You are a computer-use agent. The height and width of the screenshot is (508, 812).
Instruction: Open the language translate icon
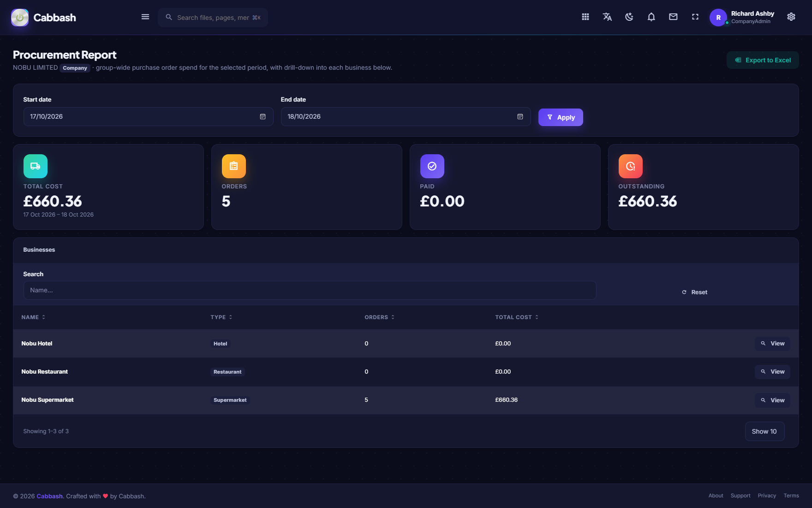coord(607,17)
